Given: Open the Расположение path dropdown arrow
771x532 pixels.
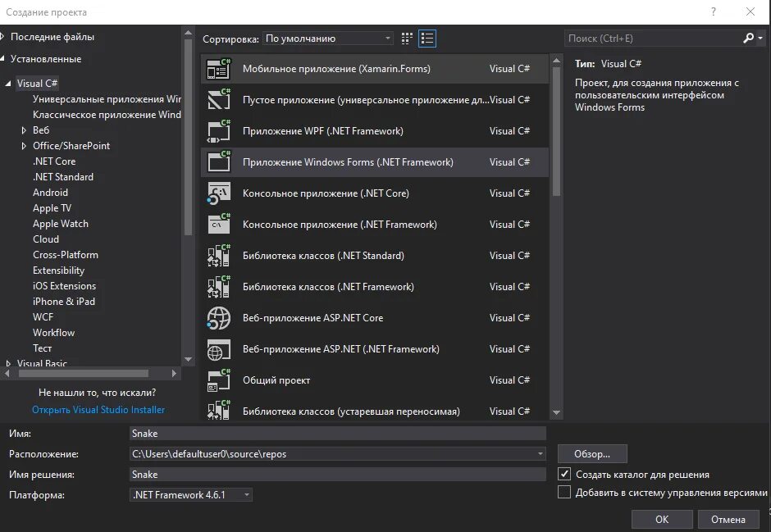Looking at the screenshot, I should click(540, 454).
